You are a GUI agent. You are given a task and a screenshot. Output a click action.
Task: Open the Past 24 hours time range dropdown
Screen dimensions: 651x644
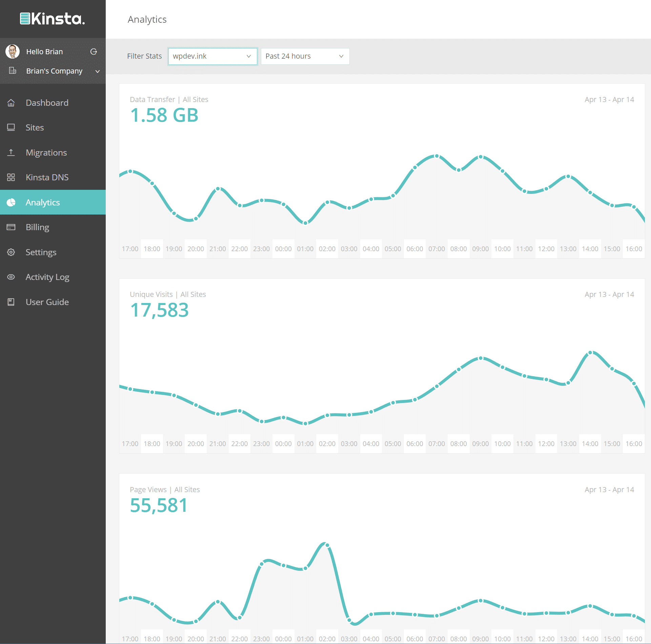click(x=305, y=56)
